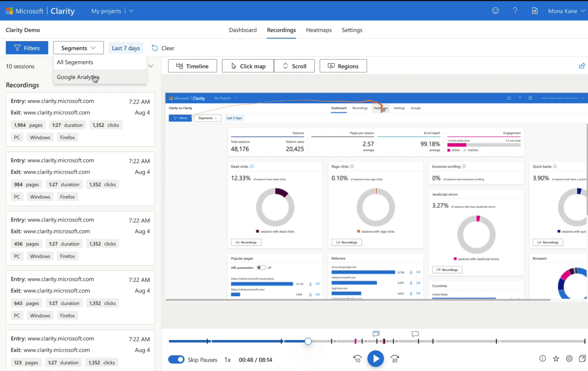
Task: Open the Mona Kane account menu
Action: [566, 11]
